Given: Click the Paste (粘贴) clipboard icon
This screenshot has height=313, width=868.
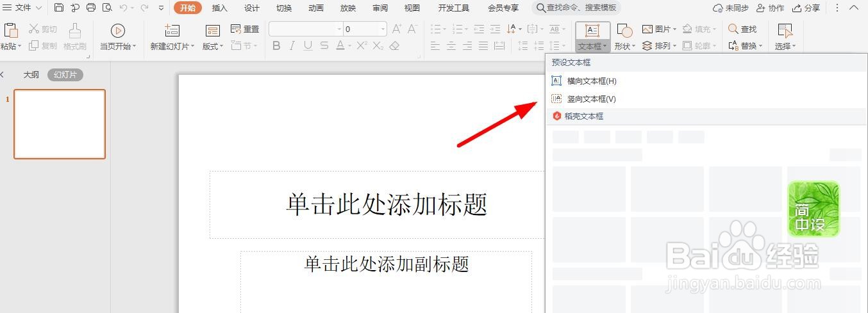Looking at the screenshot, I should click(x=10, y=30).
